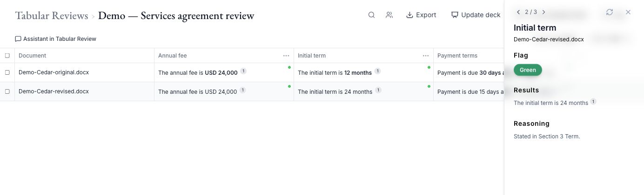The height and width of the screenshot is (195, 644).
Task: Go to next result in side panel
Action: tap(543, 12)
